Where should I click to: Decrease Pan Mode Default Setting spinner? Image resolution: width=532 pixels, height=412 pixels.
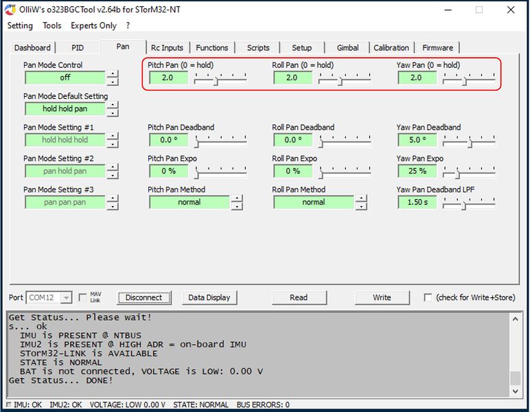(113, 113)
